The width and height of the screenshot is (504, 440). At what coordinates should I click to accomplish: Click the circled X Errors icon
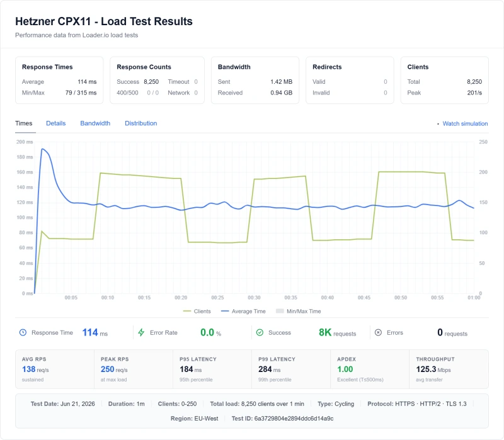coord(379,332)
